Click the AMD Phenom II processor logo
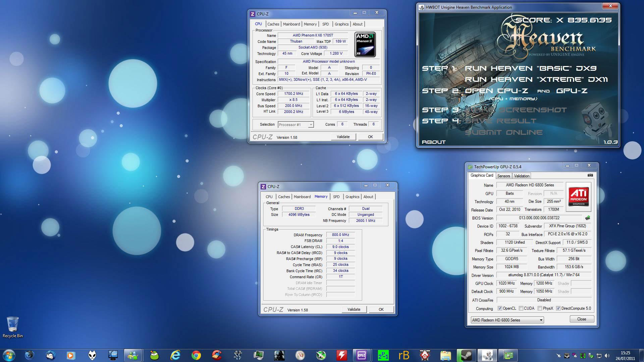644x362 pixels. pos(365,44)
